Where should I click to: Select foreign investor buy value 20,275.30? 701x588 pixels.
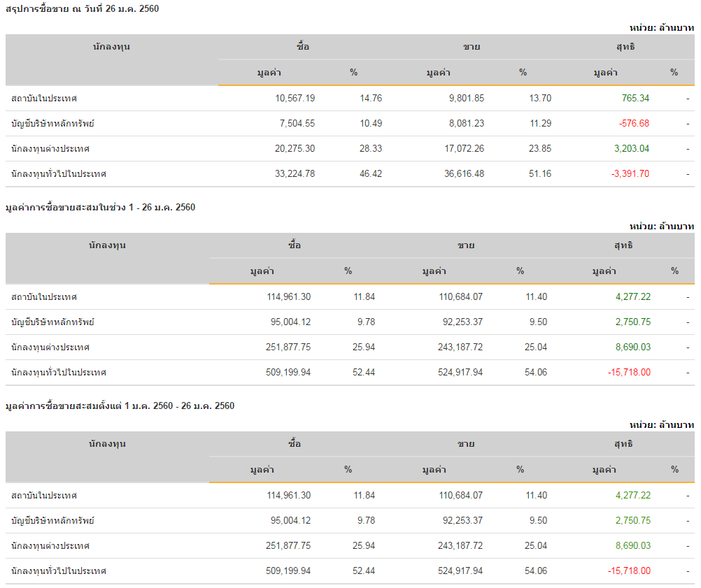[x=295, y=148]
